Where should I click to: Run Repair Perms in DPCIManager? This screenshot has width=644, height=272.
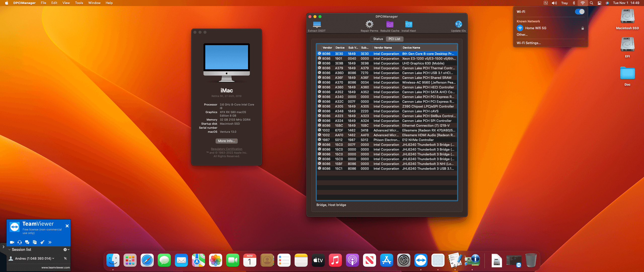(369, 24)
